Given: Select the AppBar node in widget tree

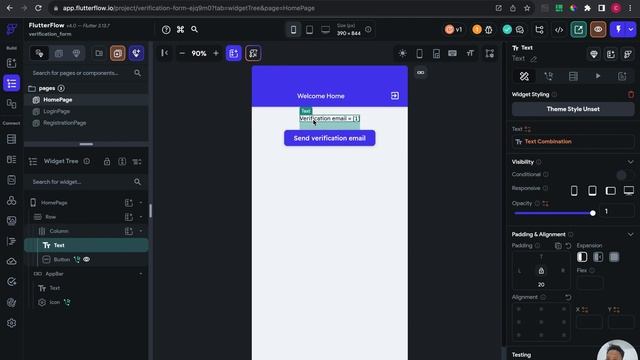Looking at the screenshot, I should pos(54,274).
